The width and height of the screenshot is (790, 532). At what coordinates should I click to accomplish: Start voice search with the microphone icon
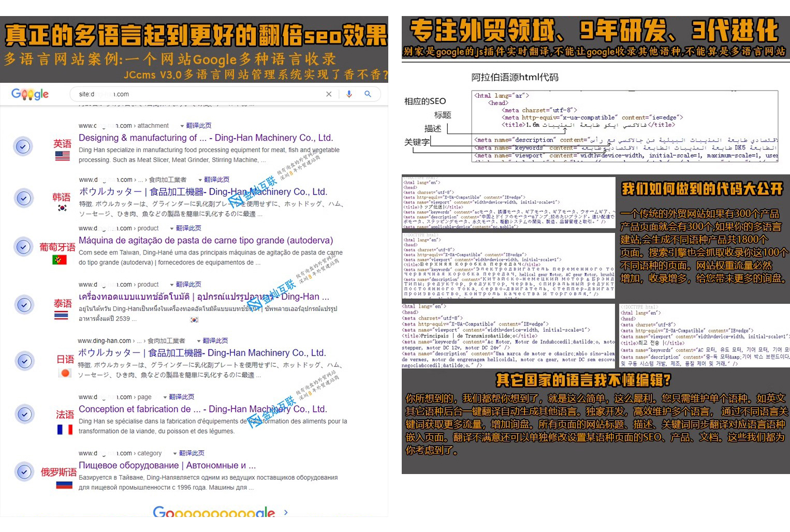[x=349, y=94]
